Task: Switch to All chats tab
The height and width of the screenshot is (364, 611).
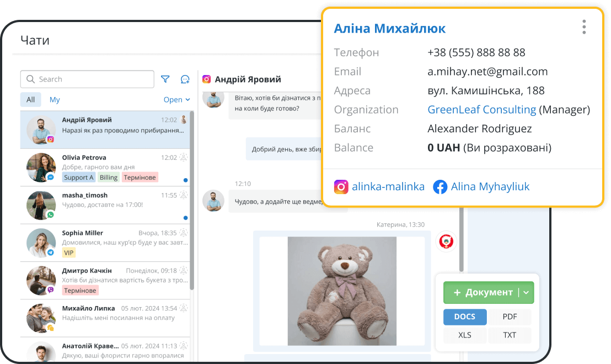Action: tap(30, 99)
